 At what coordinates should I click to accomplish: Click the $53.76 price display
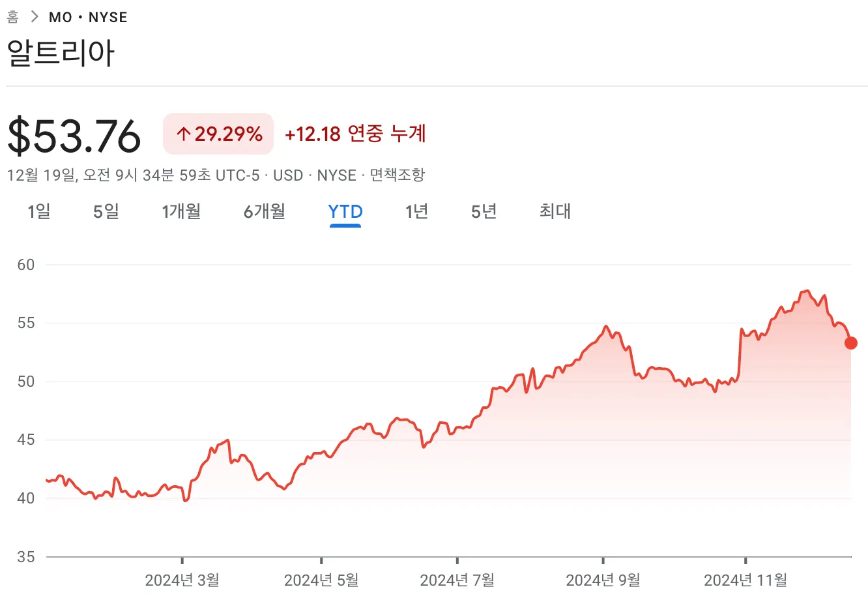(74, 134)
